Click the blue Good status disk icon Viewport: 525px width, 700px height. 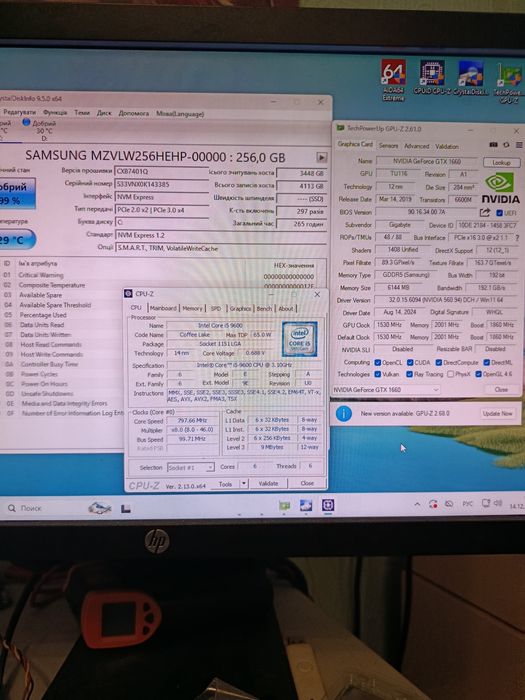pyautogui.click(x=26, y=122)
